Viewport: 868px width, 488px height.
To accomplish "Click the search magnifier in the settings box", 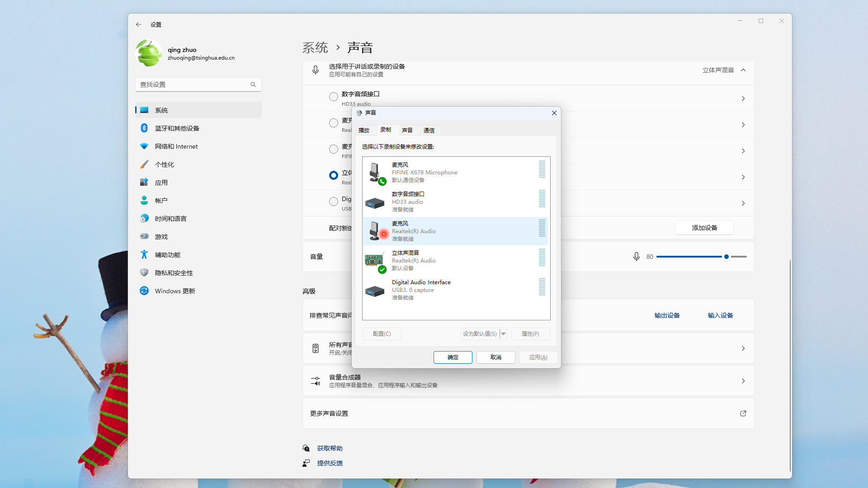I will pyautogui.click(x=253, y=84).
